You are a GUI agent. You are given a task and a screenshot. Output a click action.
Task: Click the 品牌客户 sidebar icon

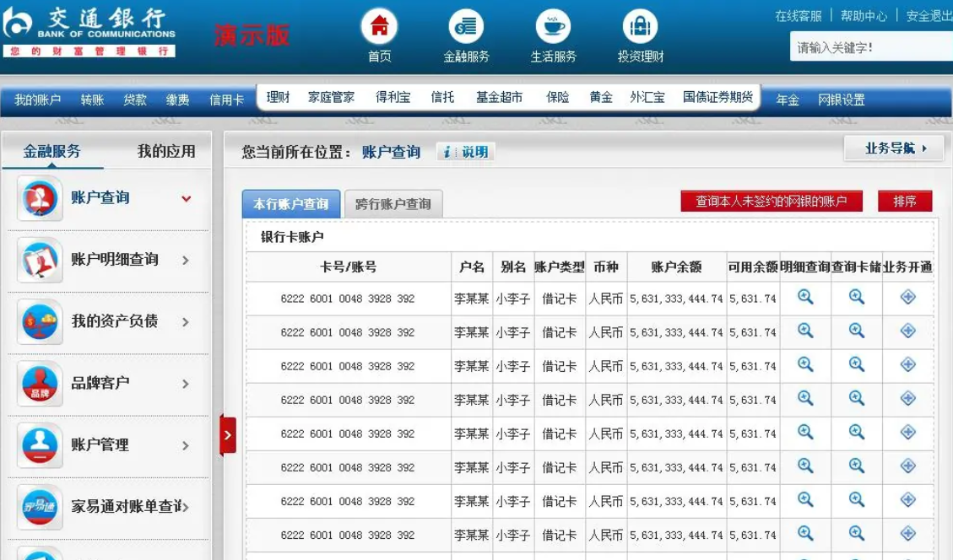pyautogui.click(x=41, y=384)
